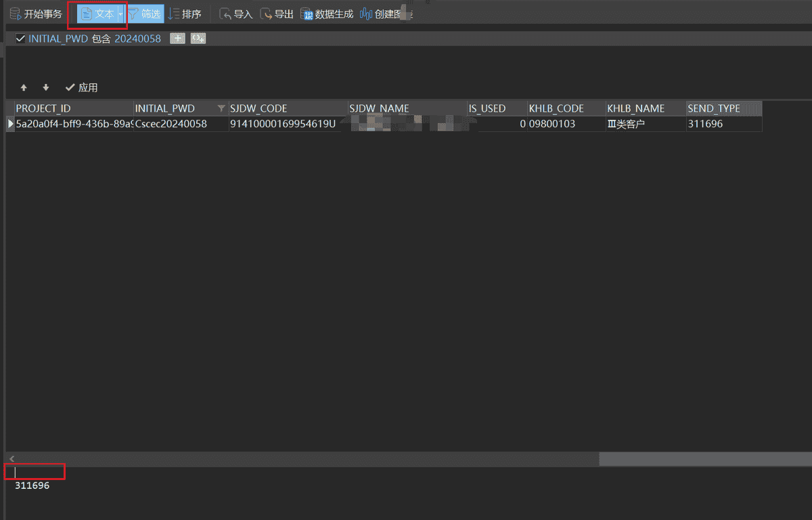Click the 创建图表 chart button

[386, 14]
